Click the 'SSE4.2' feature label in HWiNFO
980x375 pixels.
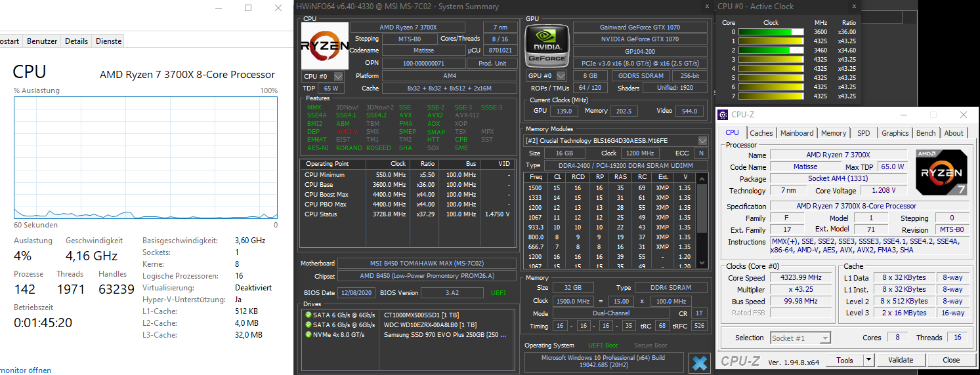377,115
